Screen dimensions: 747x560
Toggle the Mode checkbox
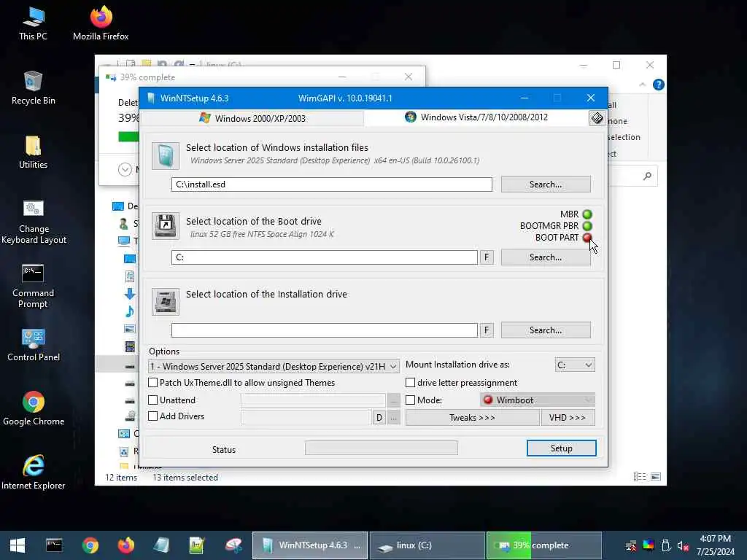tap(410, 400)
